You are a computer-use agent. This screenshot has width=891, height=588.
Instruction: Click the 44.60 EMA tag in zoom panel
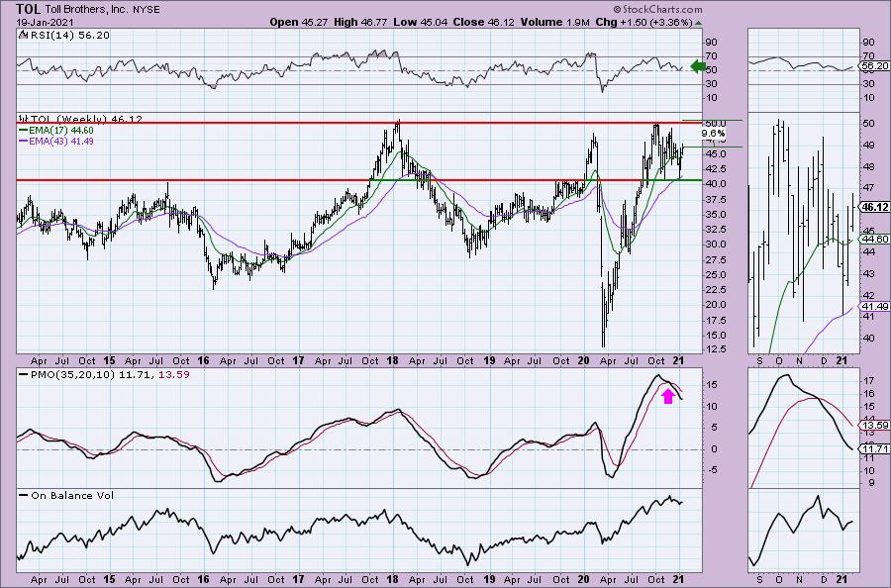click(875, 240)
